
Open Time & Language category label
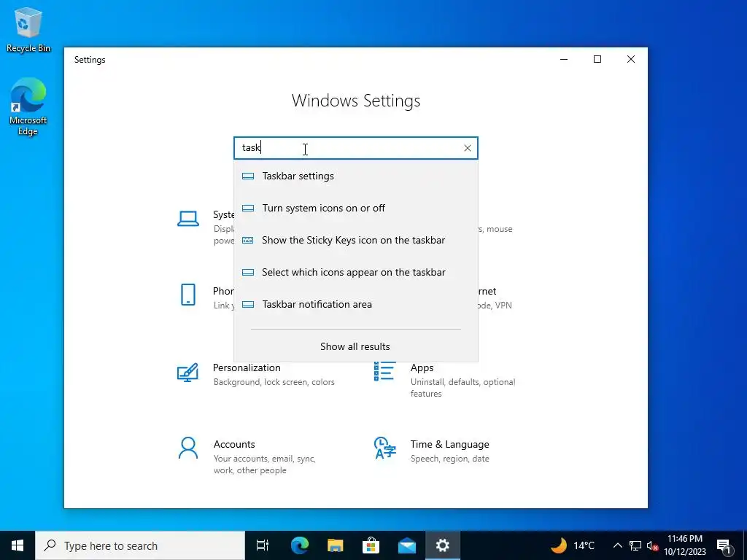click(x=449, y=444)
